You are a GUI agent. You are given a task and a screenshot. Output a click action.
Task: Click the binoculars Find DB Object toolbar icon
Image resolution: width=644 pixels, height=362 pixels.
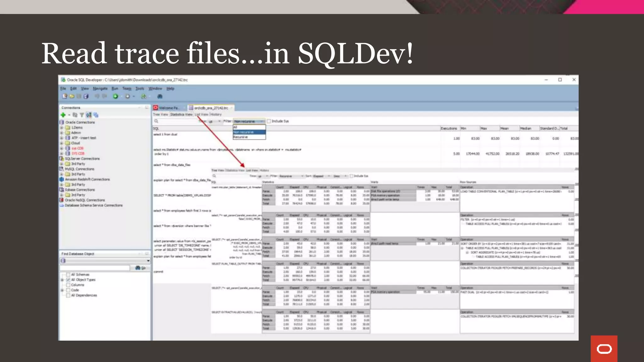point(160,96)
